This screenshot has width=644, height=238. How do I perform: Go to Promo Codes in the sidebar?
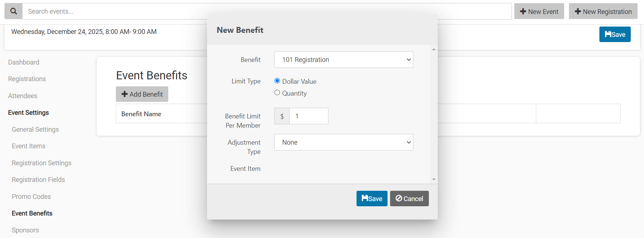tap(31, 197)
